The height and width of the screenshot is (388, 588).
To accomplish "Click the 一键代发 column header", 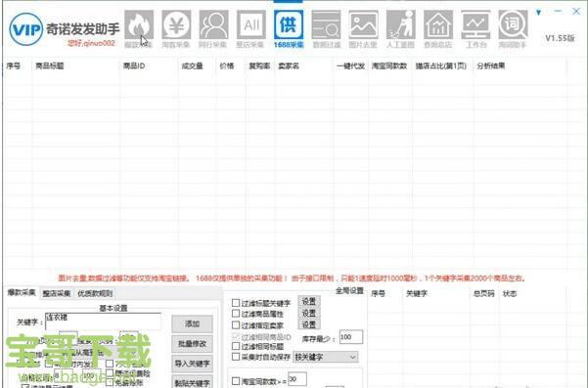I will pyautogui.click(x=350, y=66).
